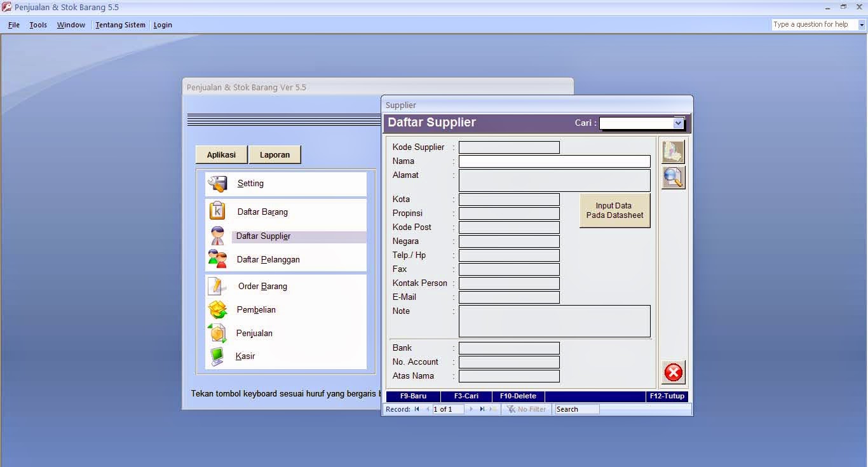Click Input Data Pada Datasheet button
The height and width of the screenshot is (467, 868).
(614, 210)
